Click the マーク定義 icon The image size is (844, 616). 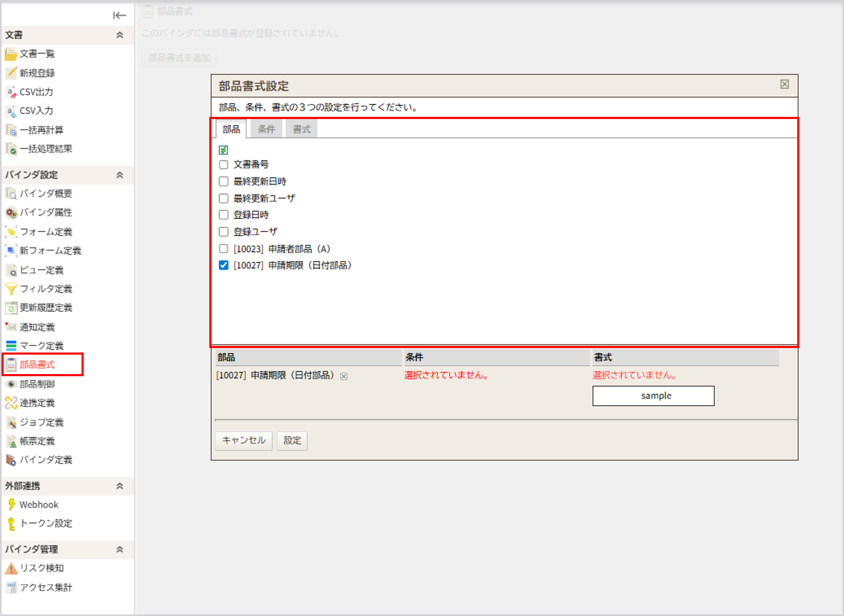(x=11, y=346)
